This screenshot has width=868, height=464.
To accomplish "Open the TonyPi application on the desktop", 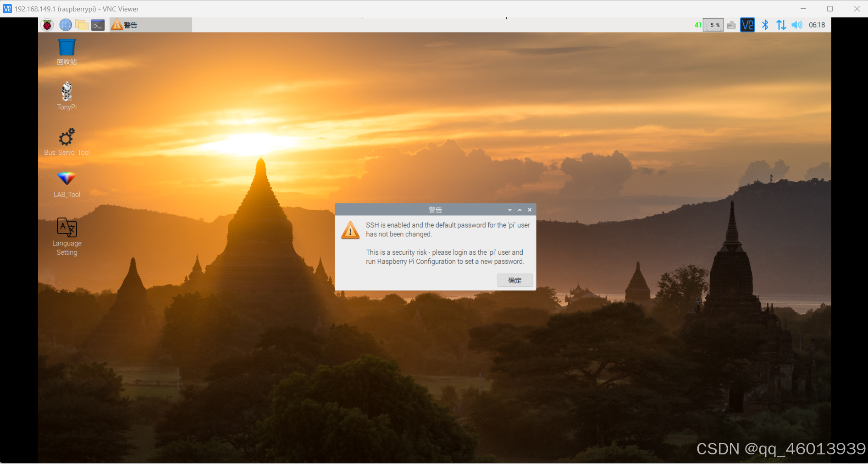I will point(66,92).
